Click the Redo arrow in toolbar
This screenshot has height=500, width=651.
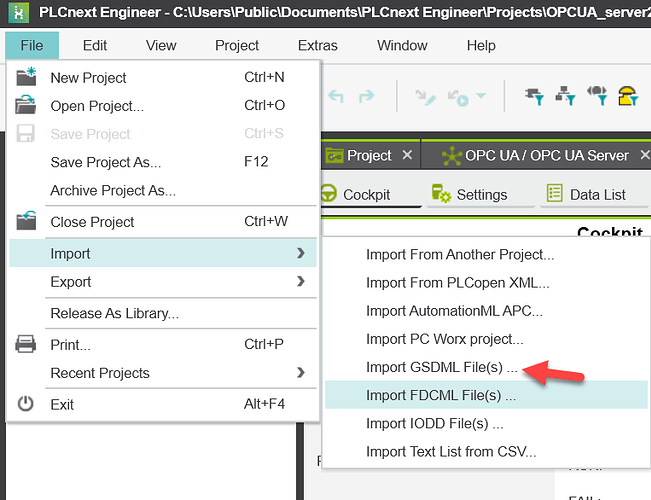366,96
